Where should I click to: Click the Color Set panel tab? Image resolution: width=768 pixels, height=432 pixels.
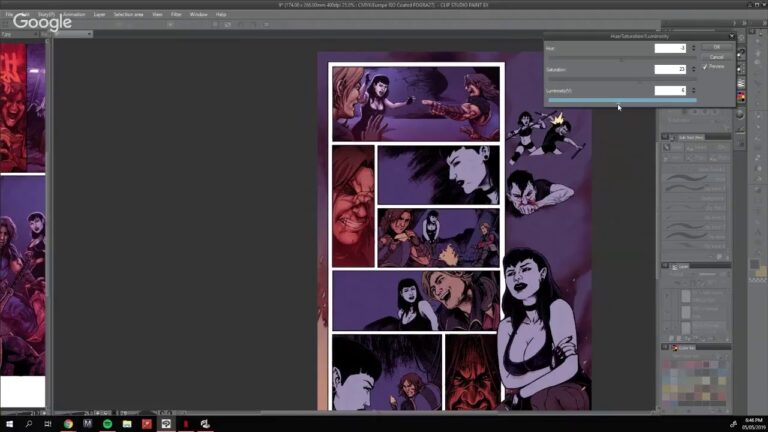pos(685,348)
